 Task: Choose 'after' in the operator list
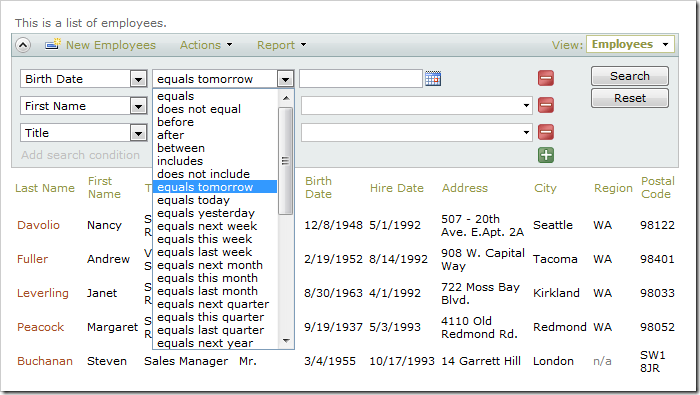point(215,135)
